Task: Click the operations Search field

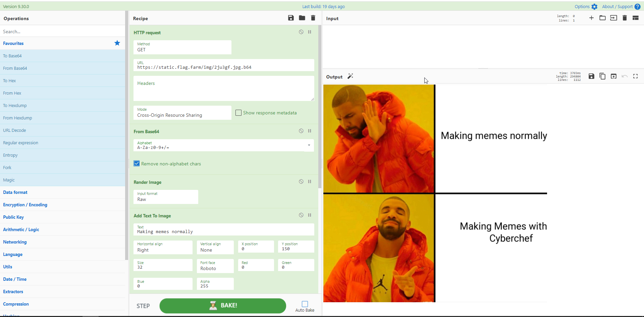Action: (x=62, y=31)
